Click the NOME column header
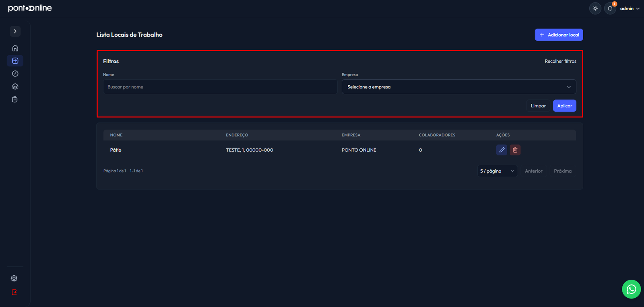The width and height of the screenshot is (644, 307). [116, 135]
